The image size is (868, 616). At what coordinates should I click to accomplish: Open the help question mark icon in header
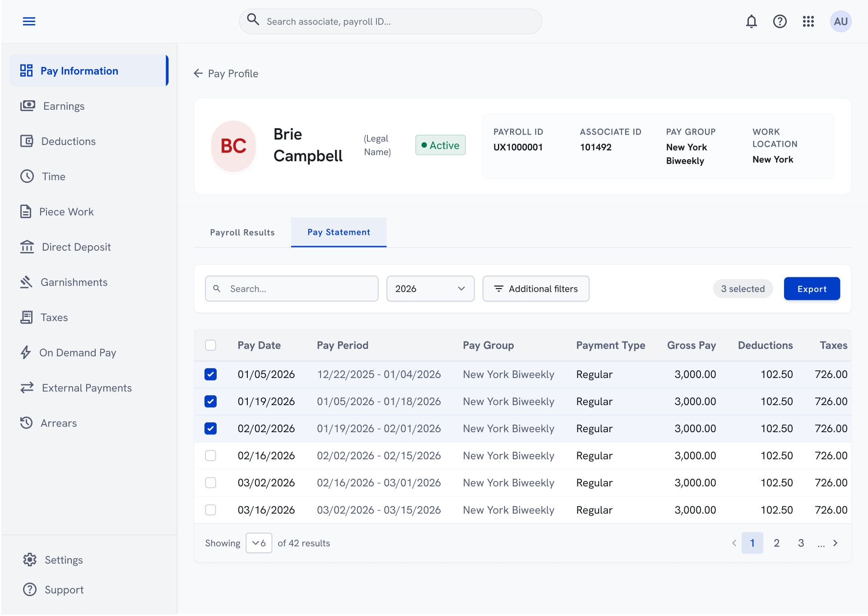point(780,21)
